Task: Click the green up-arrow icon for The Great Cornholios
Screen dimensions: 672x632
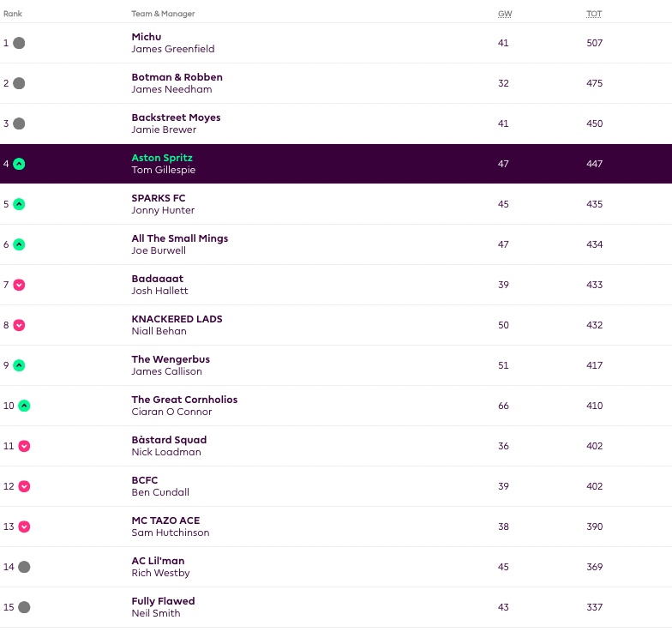Action: tap(24, 406)
